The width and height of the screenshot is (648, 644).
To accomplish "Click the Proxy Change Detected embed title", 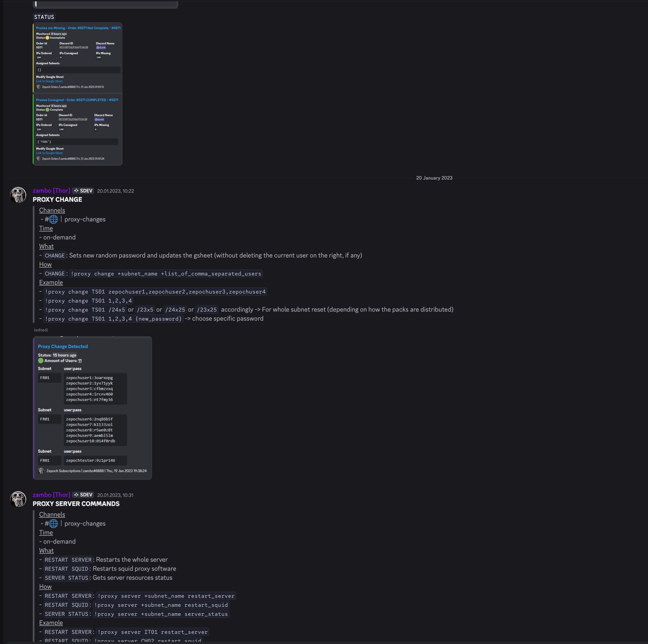I will pos(63,346).
